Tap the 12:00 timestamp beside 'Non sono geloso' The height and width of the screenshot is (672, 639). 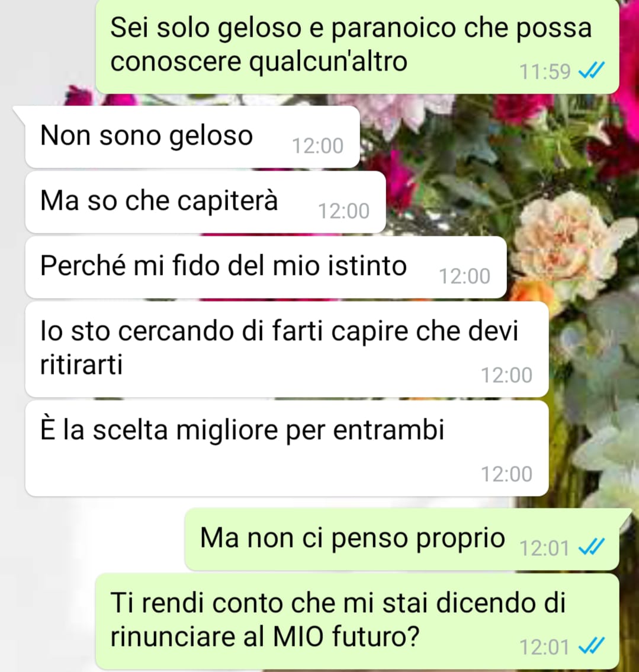(317, 146)
